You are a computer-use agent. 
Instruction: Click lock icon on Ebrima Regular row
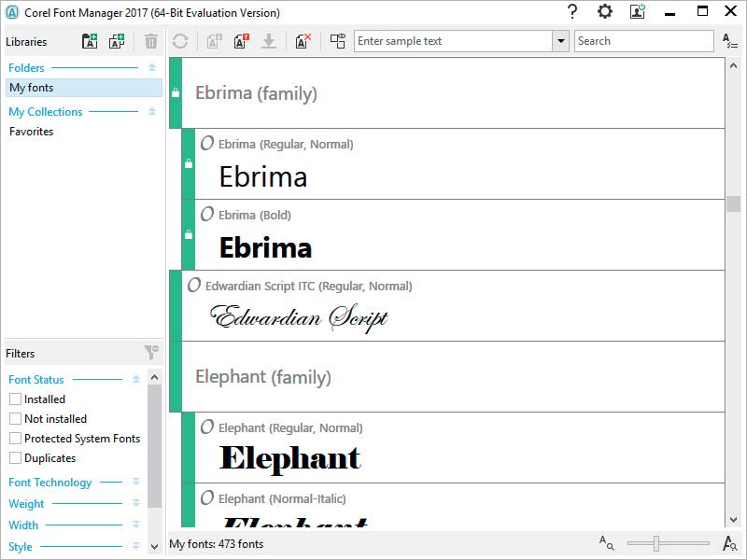tap(189, 163)
